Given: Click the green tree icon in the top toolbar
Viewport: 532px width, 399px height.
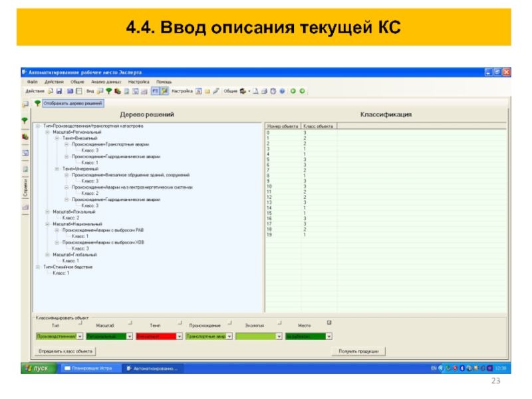Looking at the screenshot, I should coord(109,90).
